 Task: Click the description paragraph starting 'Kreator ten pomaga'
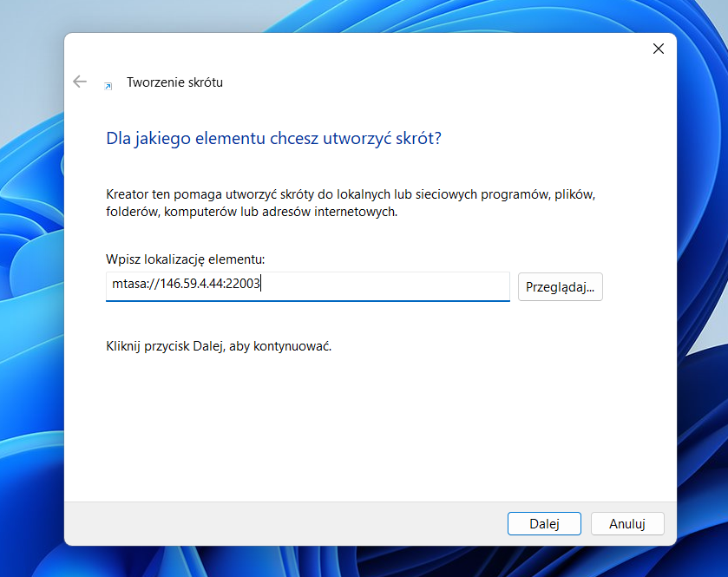(x=351, y=203)
